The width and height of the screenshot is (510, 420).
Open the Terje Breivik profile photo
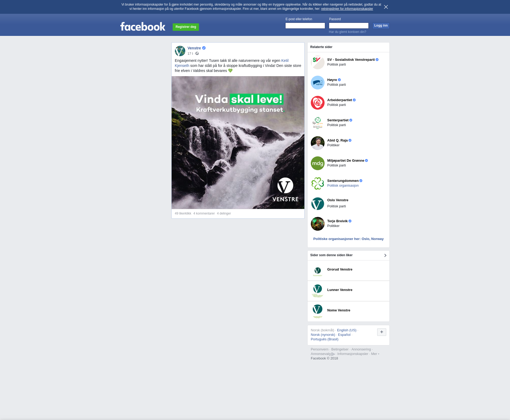(x=318, y=224)
